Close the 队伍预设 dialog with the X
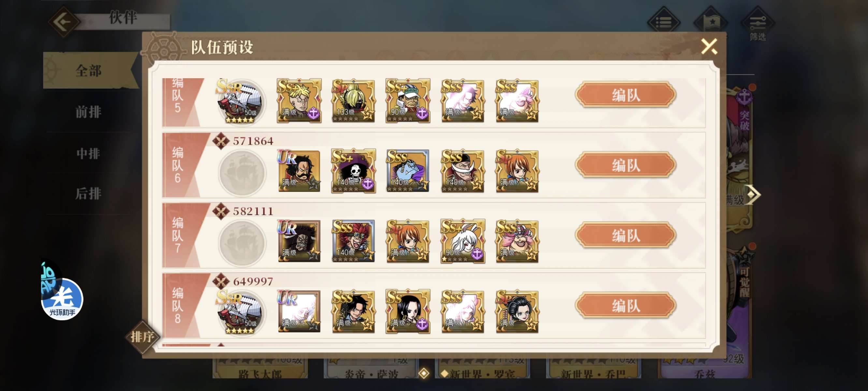The width and height of the screenshot is (868, 391). pyautogui.click(x=709, y=46)
